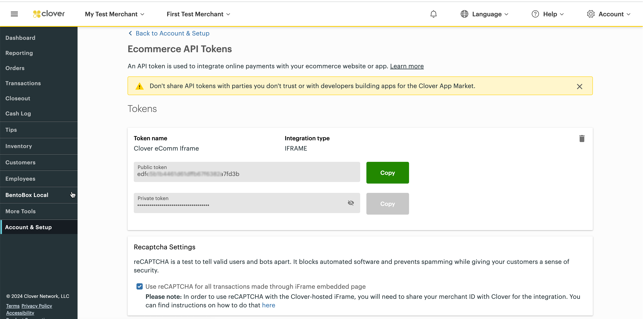Uncheck the reCAPTCHA iFrame checkbox

[x=140, y=286]
